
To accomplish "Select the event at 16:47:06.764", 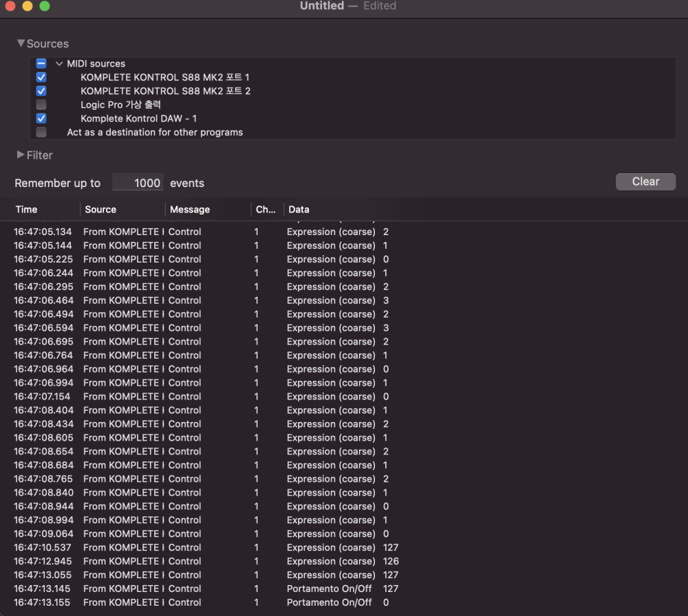I will pyautogui.click(x=344, y=355).
